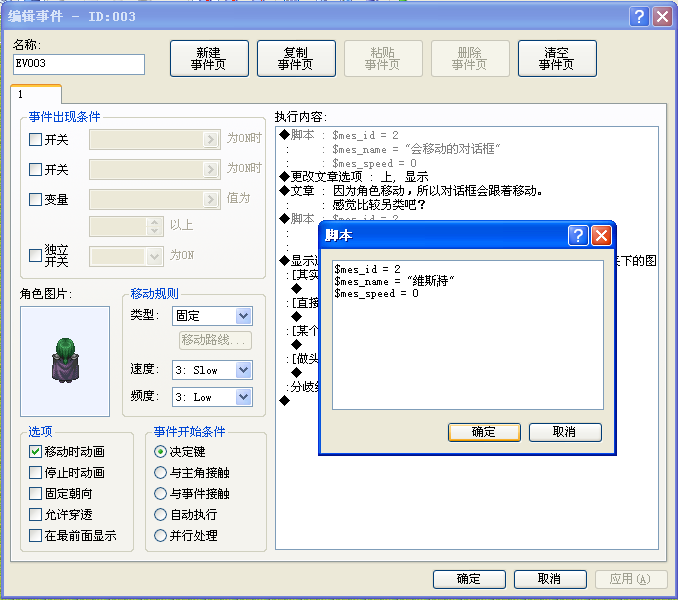
Task: Select the 决定键 trigger radio button
Action: pos(160,452)
